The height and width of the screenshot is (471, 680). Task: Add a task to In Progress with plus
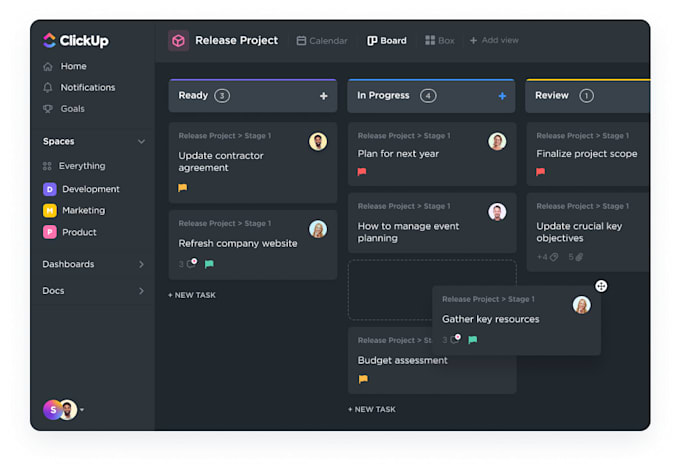tap(502, 96)
